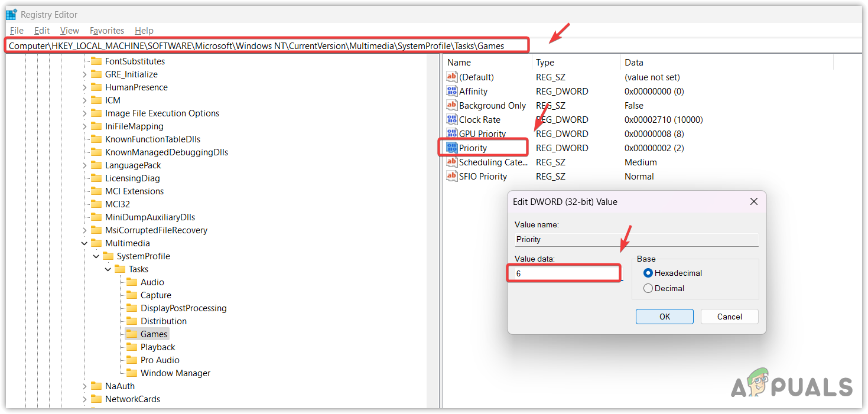The width and height of the screenshot is (868, 414).
Task: Open the Favorites menu
Action: 107,30
